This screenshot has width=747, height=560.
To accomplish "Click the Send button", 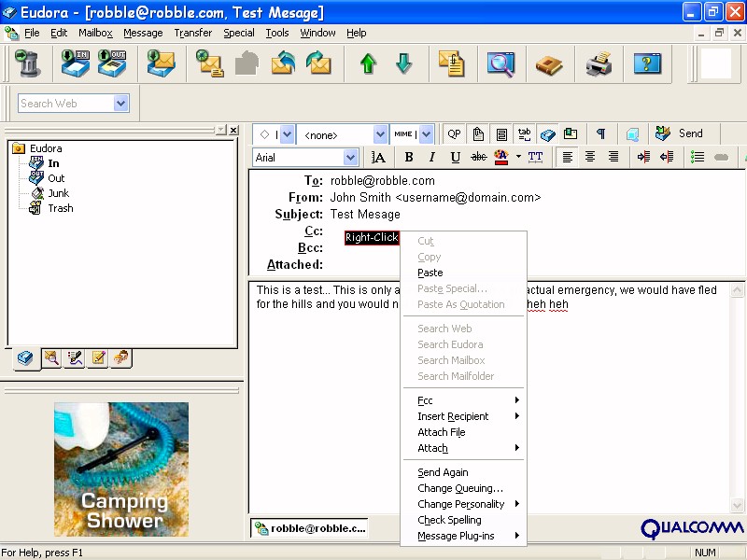I will 680,133.
